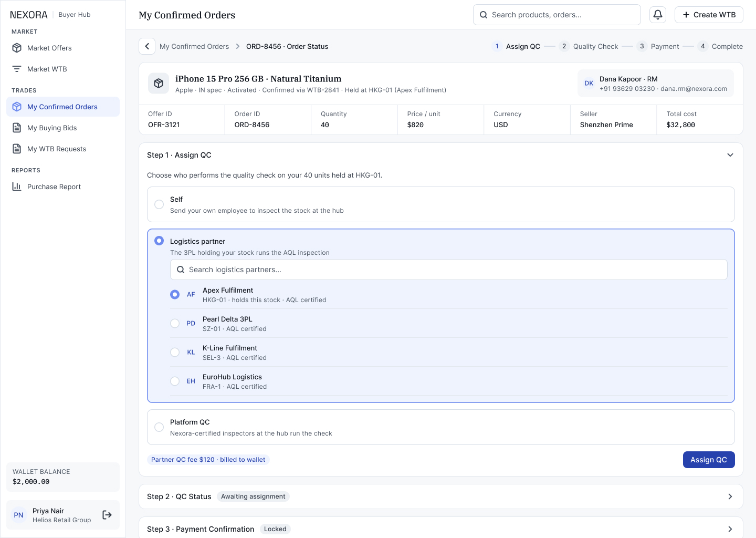This screenshot has width=756, height=538.
Task: Click Helios Retail Group company name
Action: [x=62, y=520]
